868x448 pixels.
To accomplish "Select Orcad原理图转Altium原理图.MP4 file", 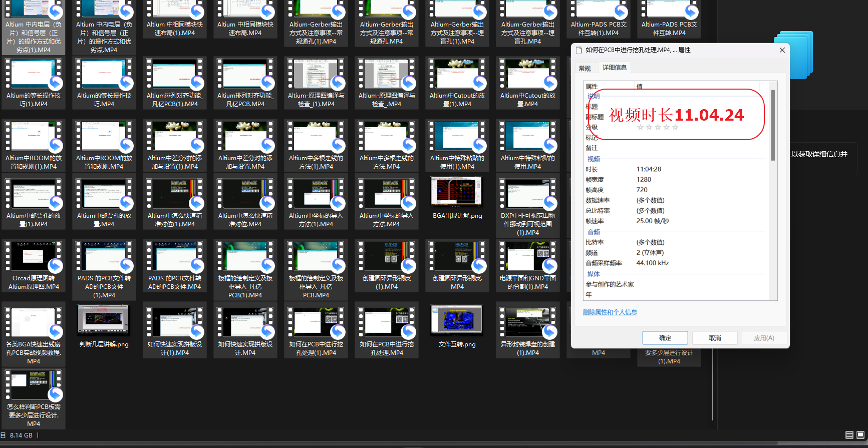I will (x=34, y=266).
